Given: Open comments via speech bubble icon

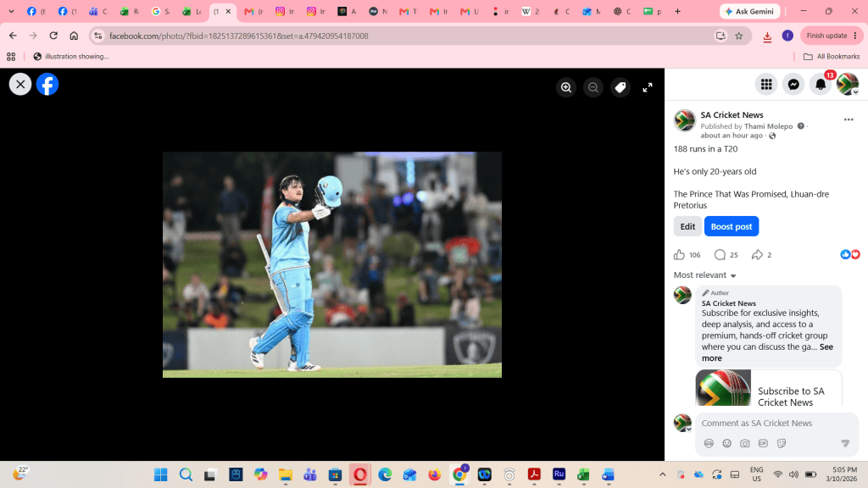Looking at the screenshot, I should pyautogui.click(x=720, y=254).
